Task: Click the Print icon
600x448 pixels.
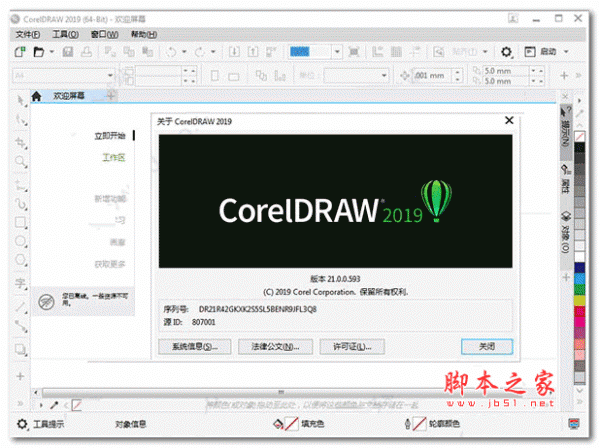Action: pyautogui.click(x=86, y=52)
